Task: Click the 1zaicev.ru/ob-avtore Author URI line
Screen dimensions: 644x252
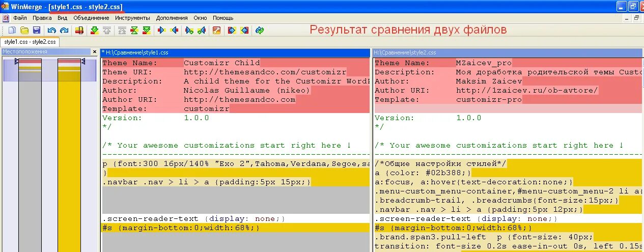Action: coord(509,91)
